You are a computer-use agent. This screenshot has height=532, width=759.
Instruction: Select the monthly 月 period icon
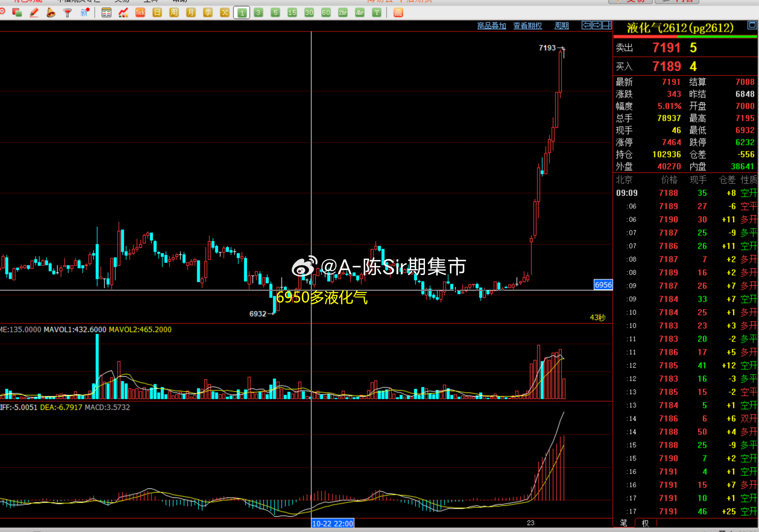pos(191,13)
